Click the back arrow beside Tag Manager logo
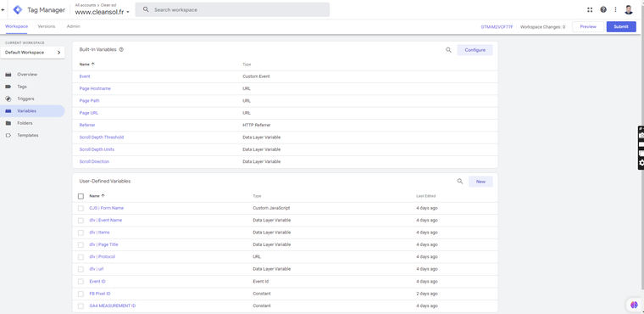The width and height of the screenshot is (644, 314). tap(3, 10)
